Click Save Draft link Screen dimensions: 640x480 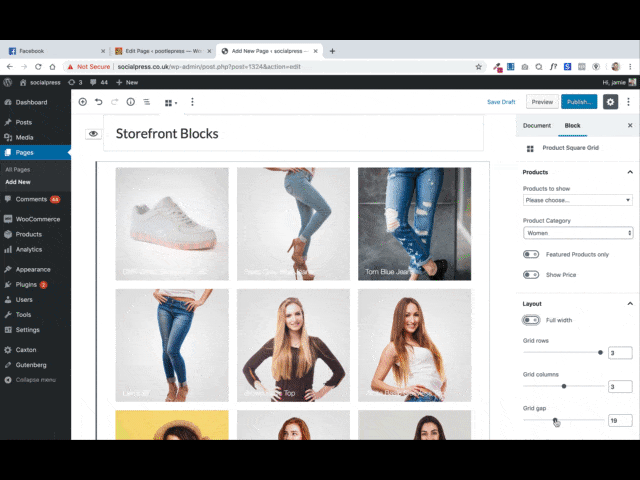501,102
